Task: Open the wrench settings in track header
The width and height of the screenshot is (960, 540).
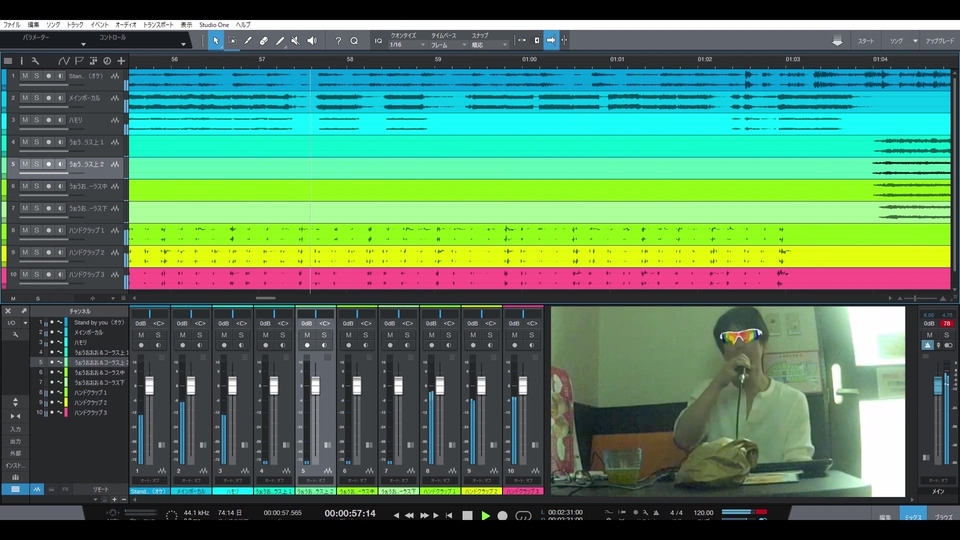Action: pyautogui.click(x=36, y=61)
